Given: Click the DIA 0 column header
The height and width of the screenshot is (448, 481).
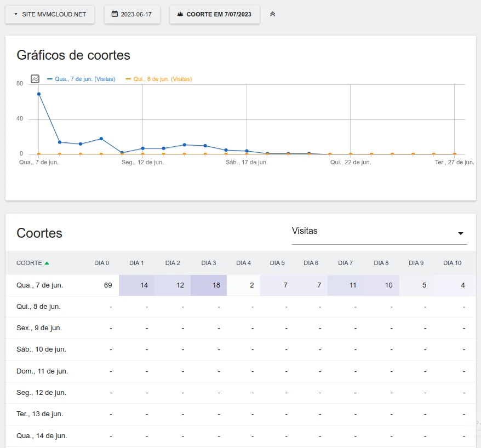Looking at the screenshot, I should (x=101, y=263).
